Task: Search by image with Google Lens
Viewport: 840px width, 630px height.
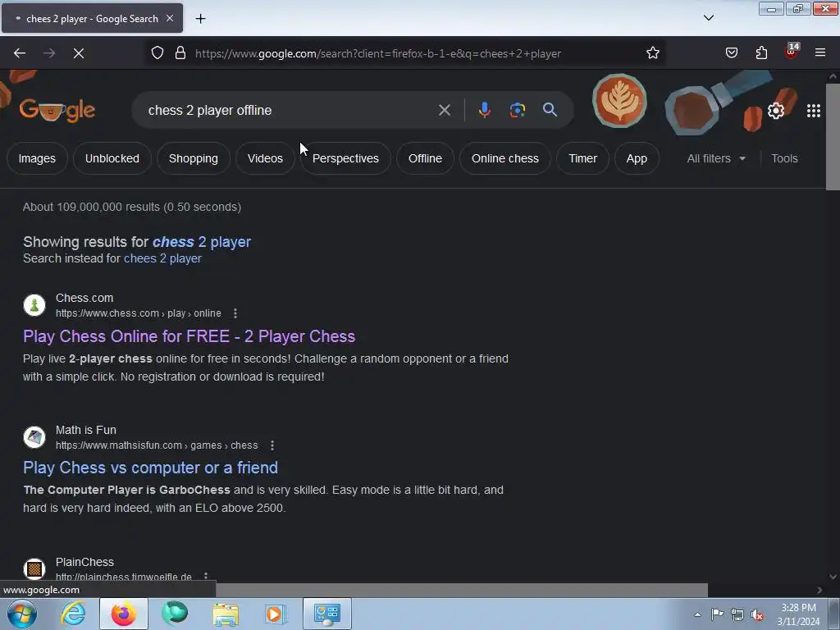Action: tap(517, 111)
